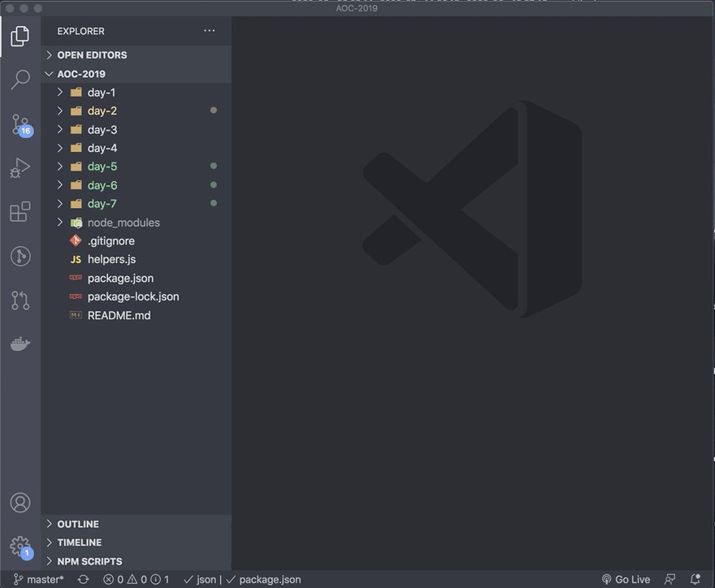Expand the day-7 folder chevron
The image size is (715, 588).
coord(60,203)
